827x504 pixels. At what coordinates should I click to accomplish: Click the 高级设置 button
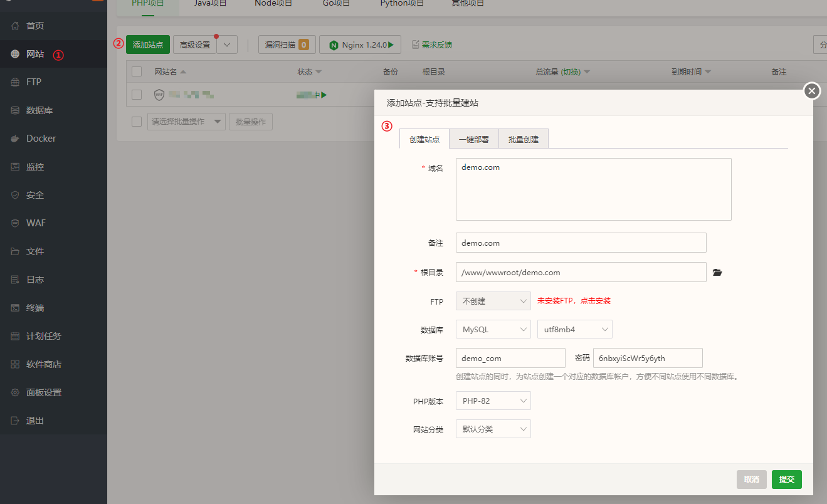tap(195, 45)
